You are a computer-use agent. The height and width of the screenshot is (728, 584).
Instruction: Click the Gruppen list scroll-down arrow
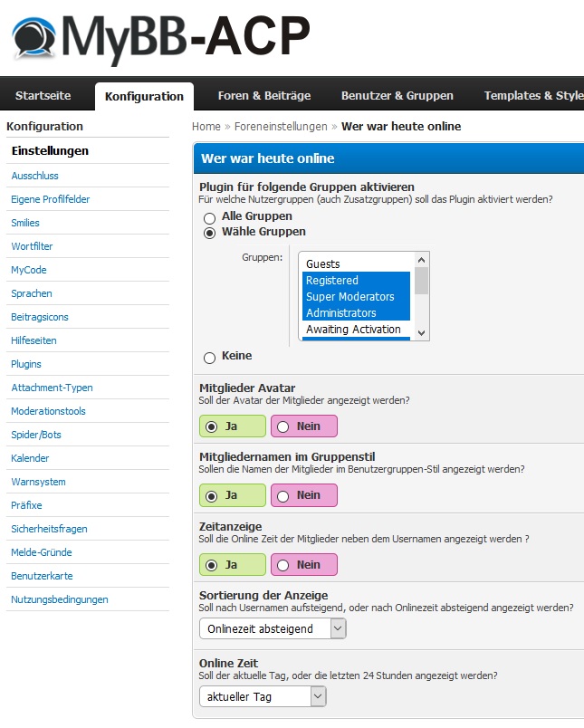[422, 332]
